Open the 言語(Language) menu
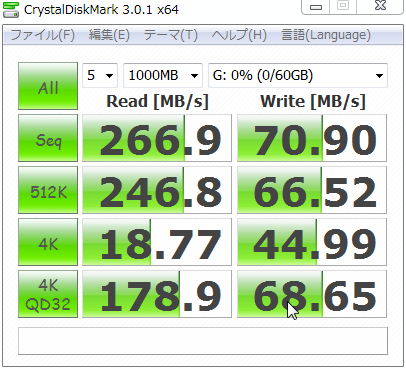Viewport: 406px width, 369px height. [x=326, y=35]
